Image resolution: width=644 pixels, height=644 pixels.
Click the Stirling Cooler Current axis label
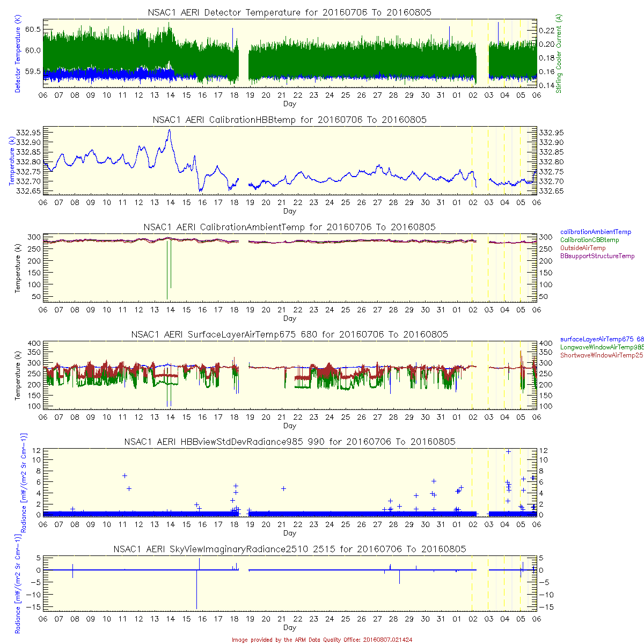[x=559, y=54]
